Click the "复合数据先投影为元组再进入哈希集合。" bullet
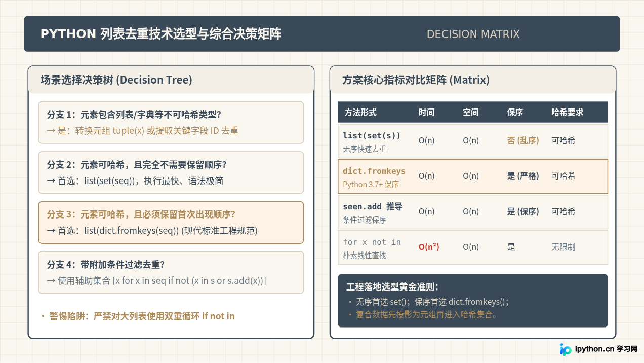 pyautogui.click(x=423, y=314)
